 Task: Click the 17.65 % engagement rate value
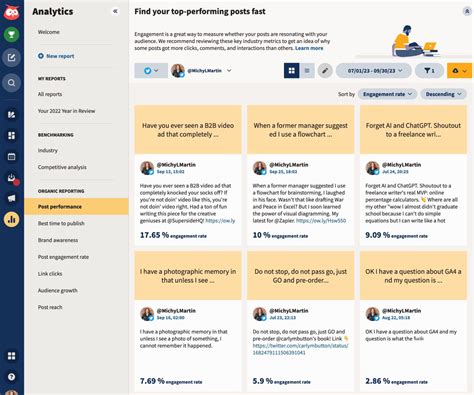click(x=154, y=235)
